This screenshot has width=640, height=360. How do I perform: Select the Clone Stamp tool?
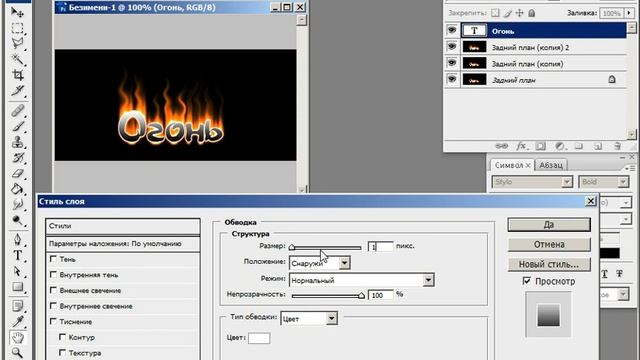18,142
